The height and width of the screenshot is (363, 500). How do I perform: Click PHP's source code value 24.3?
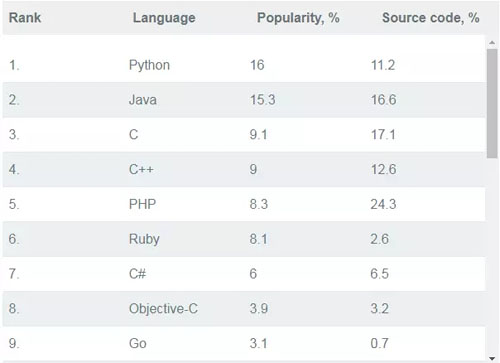pos(383,204)
